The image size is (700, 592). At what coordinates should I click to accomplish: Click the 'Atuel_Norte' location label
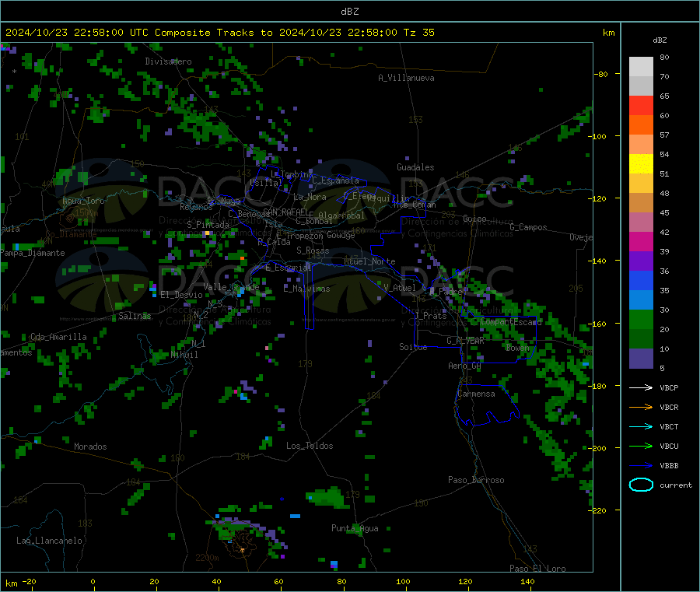pos(369,261)
